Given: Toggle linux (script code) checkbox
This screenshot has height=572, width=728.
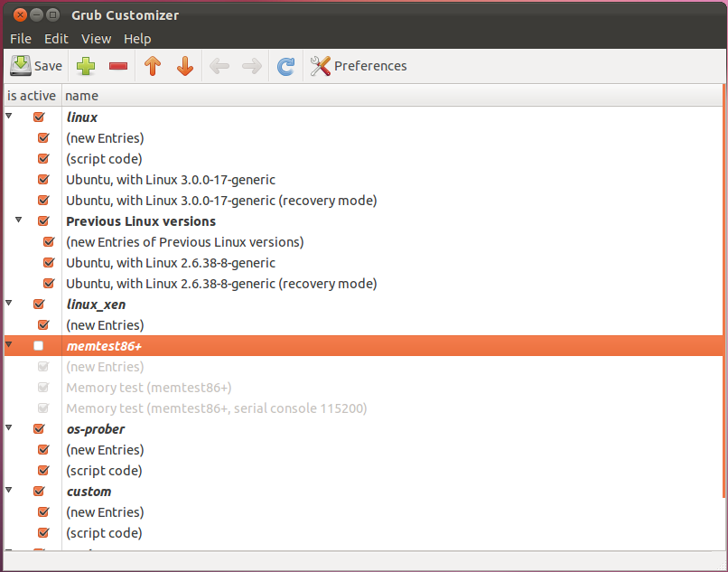Looking at the screenshot, I should pyautogui.click(x=43, y=158).
